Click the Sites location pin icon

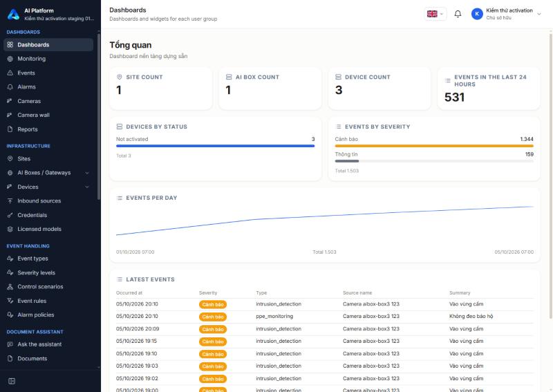pyautogui.click(x=10, y=159)
